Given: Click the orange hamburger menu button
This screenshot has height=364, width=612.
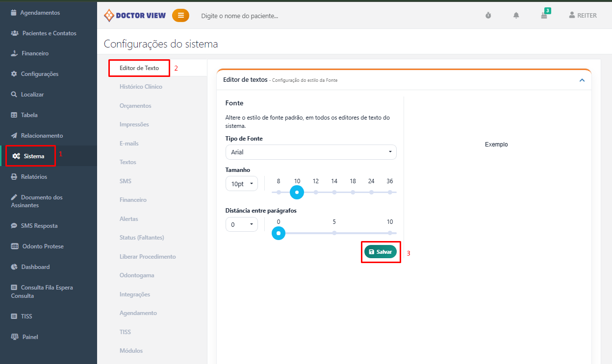Looking at the screenshot, I should [x=180, y=16].
